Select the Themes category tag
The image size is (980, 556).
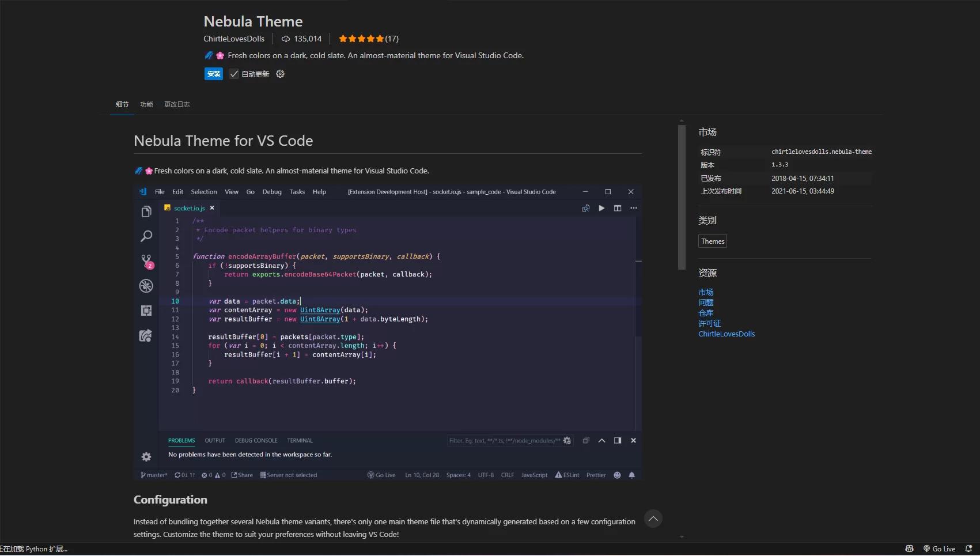point(713,241)
